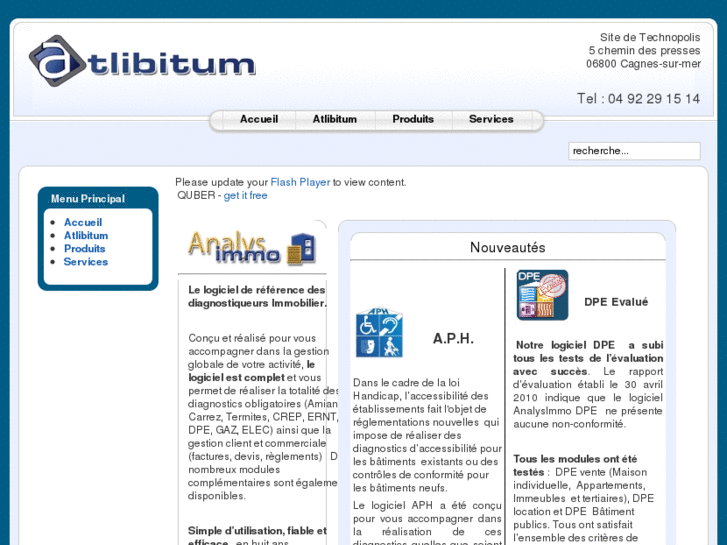Screen dimensions: 727x545
Task: Click the telephone number 04 92 29 15 14
Action: (654, 98)
